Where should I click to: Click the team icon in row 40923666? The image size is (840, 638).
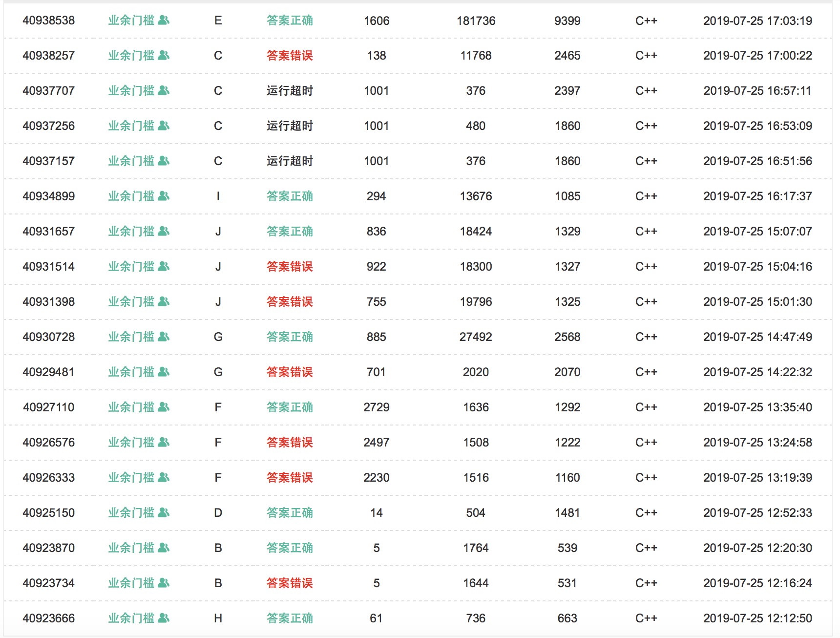(x=164, y=618)
